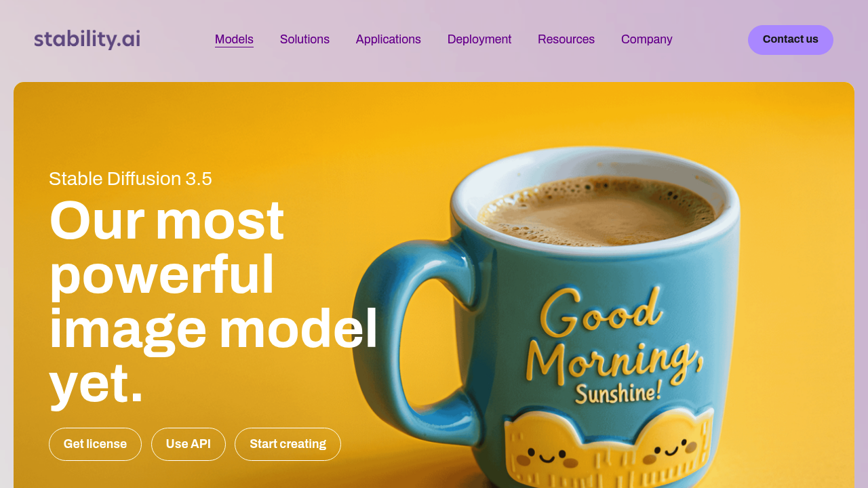The width and height of the screenshot is (868, 488).
Task: Expand the Applications menu
Action: pyautogui.click(x=389, y=39)
